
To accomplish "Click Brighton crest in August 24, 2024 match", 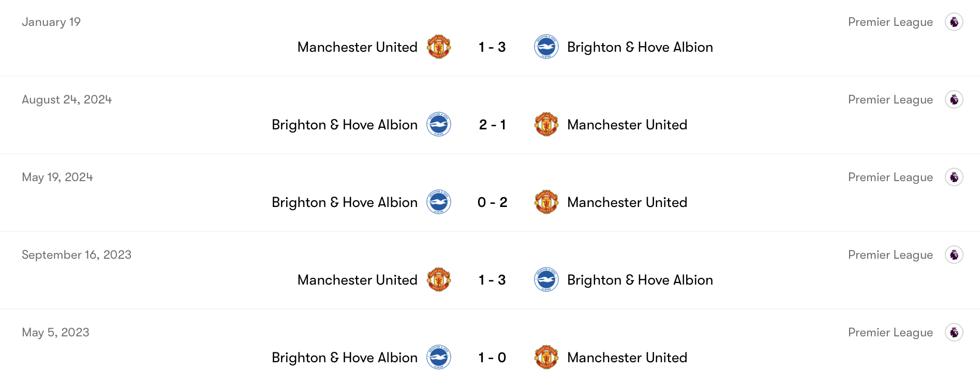I will point(439,125).
